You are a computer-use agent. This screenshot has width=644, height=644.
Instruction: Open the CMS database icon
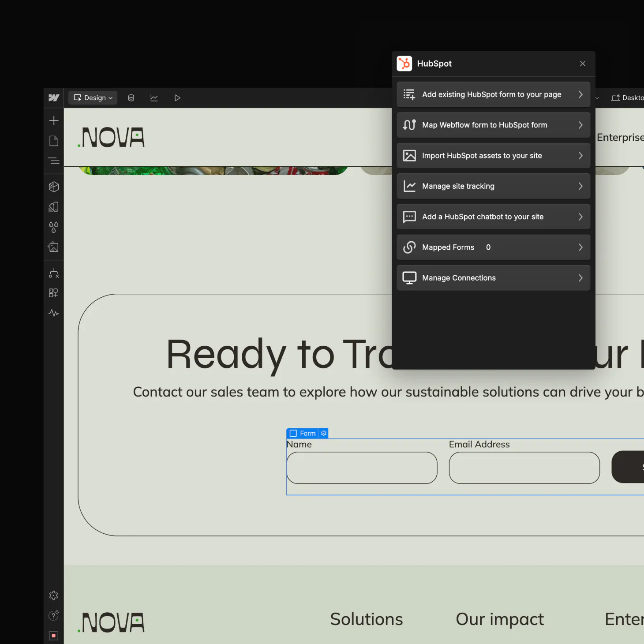tap(131, 98)
